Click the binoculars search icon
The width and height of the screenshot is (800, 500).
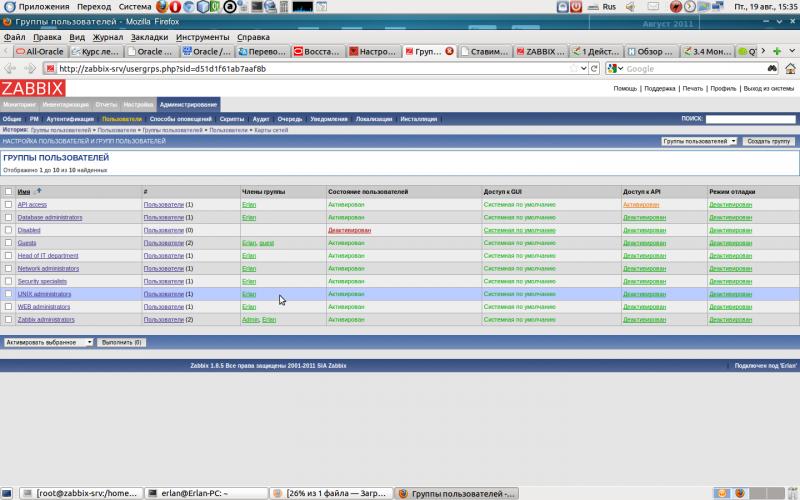772,68
